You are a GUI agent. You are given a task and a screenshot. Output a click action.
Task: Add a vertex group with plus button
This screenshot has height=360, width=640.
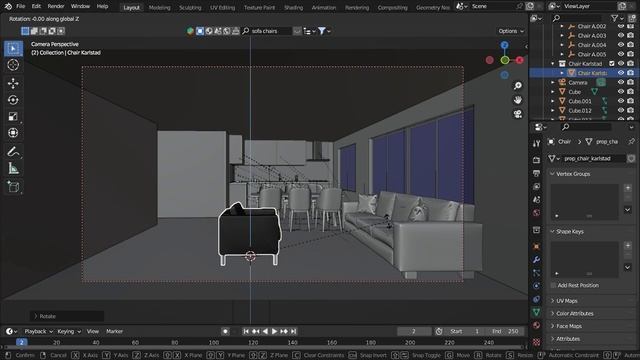pyautogui.click(x=628, y=188)
